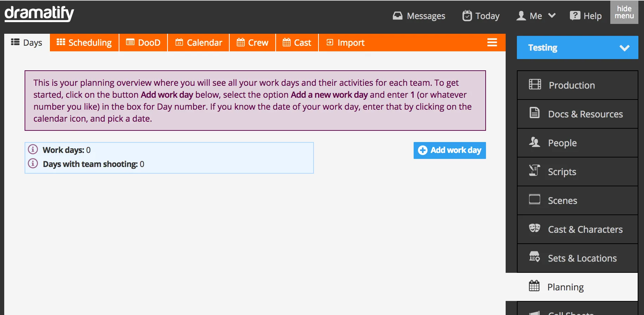Open the hamburger menu in orange bar
644x315 pixels.
coord(492,43)
